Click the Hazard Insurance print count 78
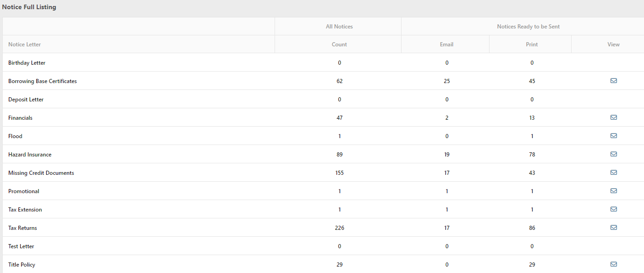 532,155
